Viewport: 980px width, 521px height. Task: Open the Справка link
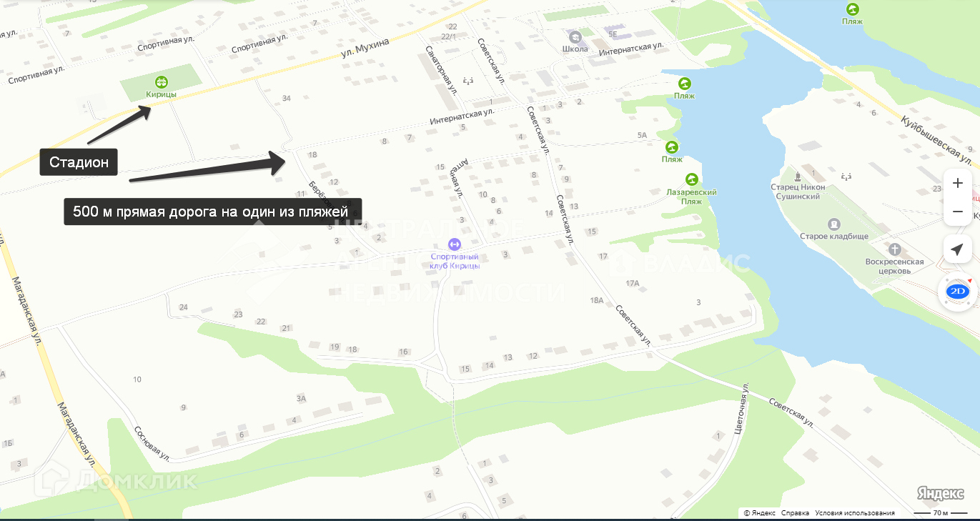(x=795, y=513)
